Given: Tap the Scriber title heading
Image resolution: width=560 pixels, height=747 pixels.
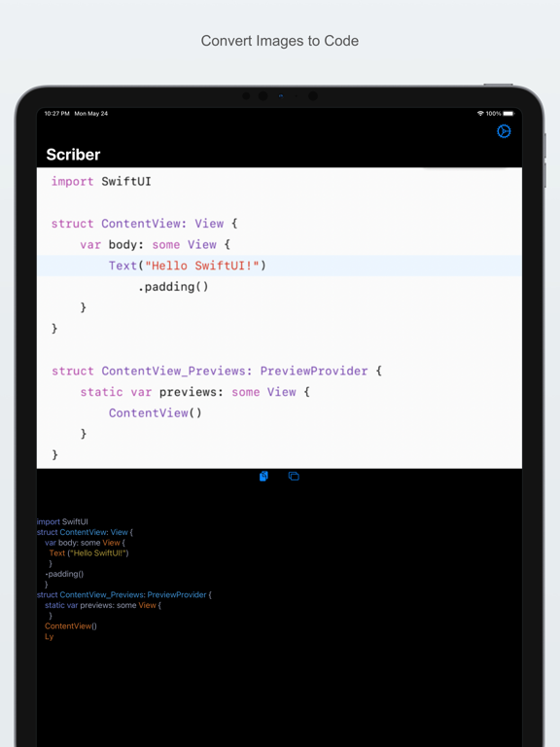Looking at the screenshot, I should click(x=73, y=155).
